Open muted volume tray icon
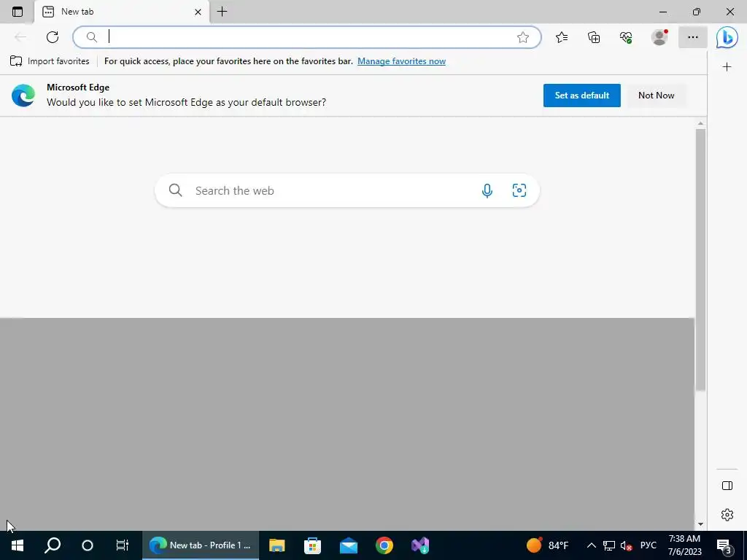 [626, 545]
